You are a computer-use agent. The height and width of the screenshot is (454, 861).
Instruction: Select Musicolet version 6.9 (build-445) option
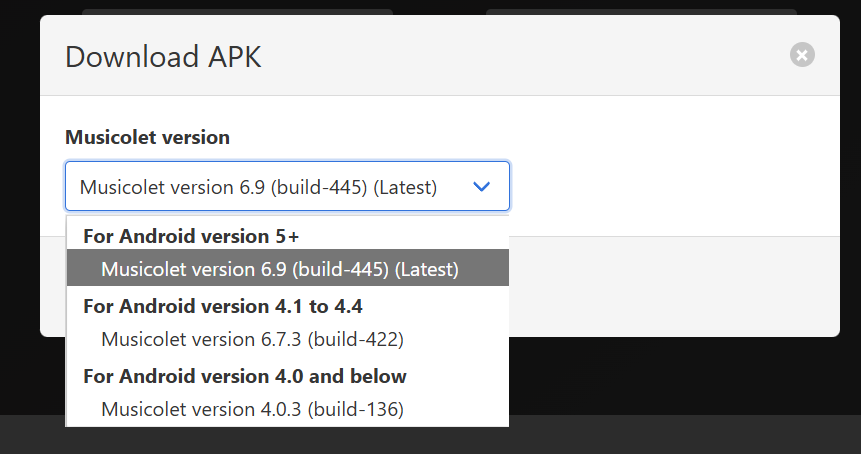click(x=288, y=268)
